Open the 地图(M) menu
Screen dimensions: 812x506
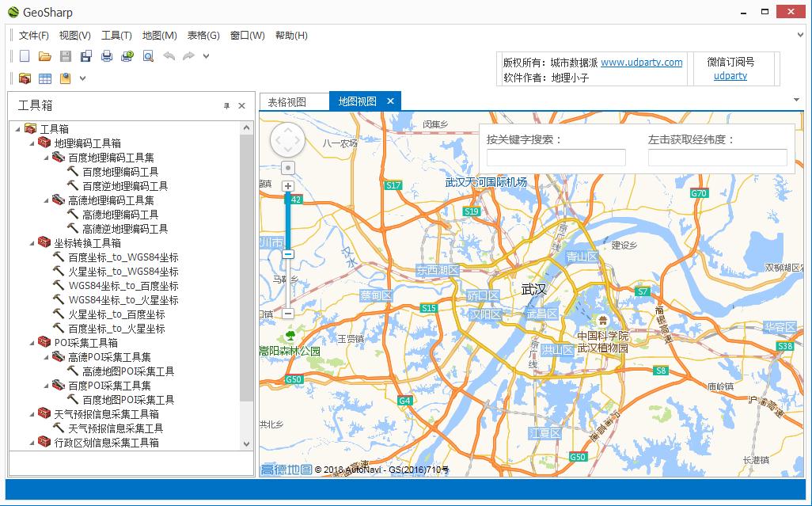(x=159, y=36)
